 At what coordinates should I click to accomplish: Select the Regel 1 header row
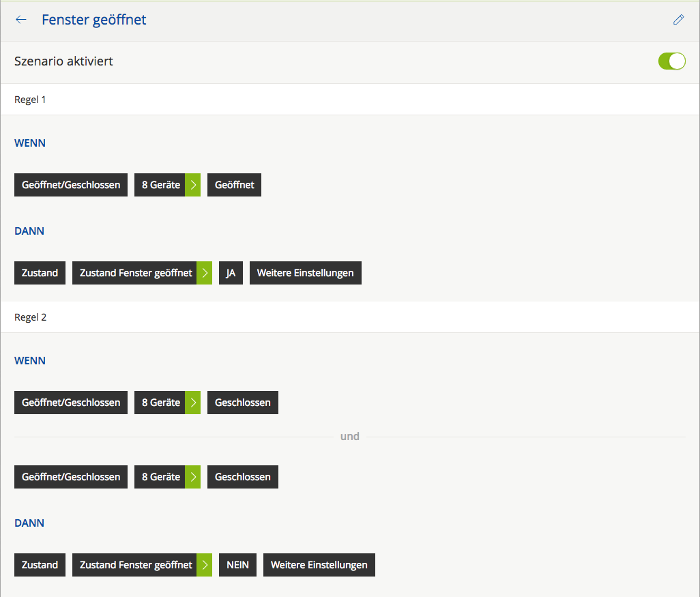[349, 100]
